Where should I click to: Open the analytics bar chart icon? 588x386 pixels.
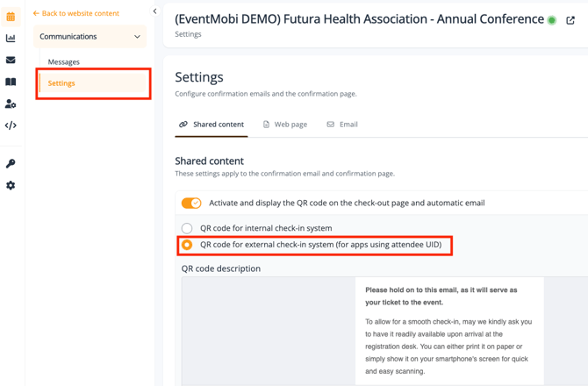(x=11, y=39)
